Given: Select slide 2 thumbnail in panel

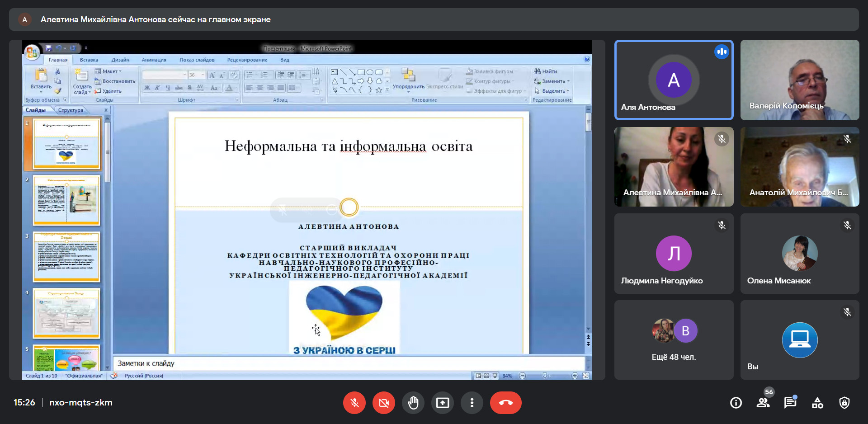Looking at the screenshot, I should (x=66, y=200).
